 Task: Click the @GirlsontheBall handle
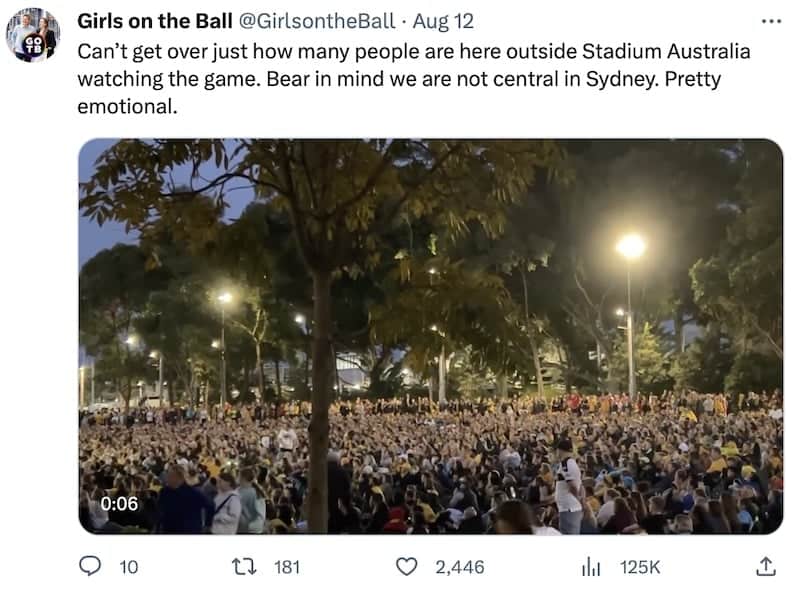(x=319, y=21)
